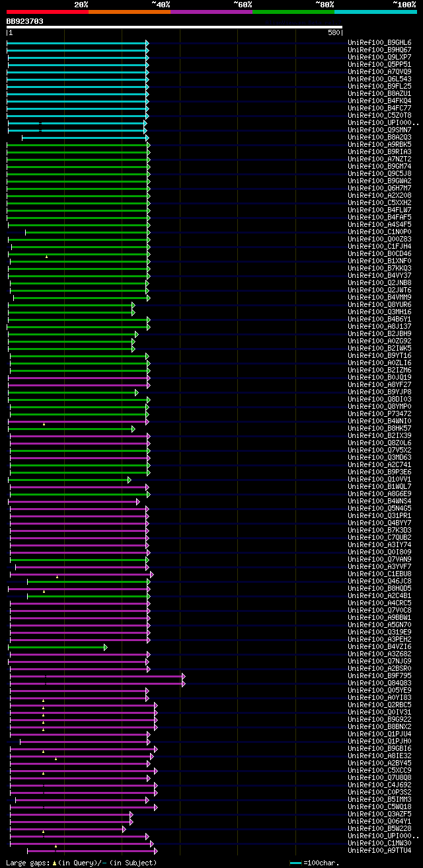The image size is (423, 868).
Task: Select the UniRef100_Q7V5X2 label
Action: pyautogui.click(x=379, y=450)
